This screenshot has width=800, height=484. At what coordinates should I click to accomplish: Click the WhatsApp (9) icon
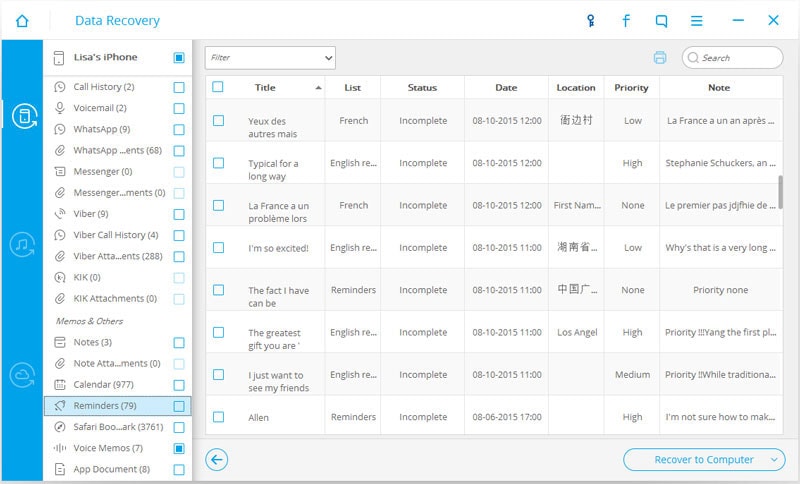point(60,130)
